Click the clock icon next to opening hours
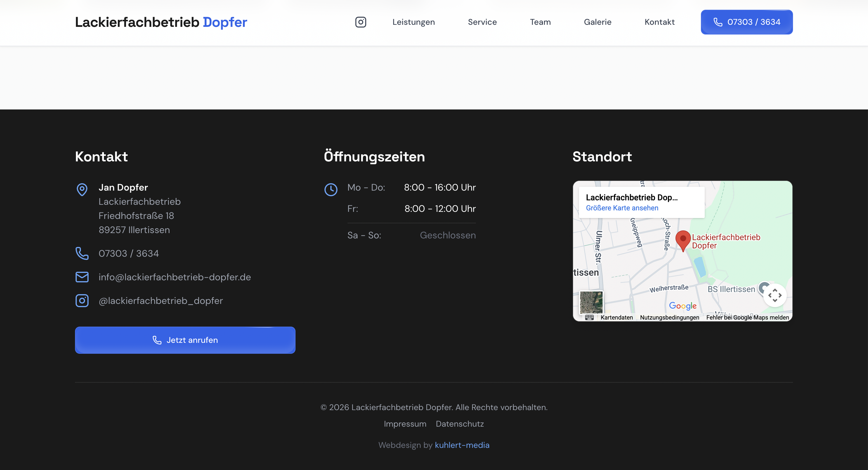Screen dimensions: 868x470 331,189
